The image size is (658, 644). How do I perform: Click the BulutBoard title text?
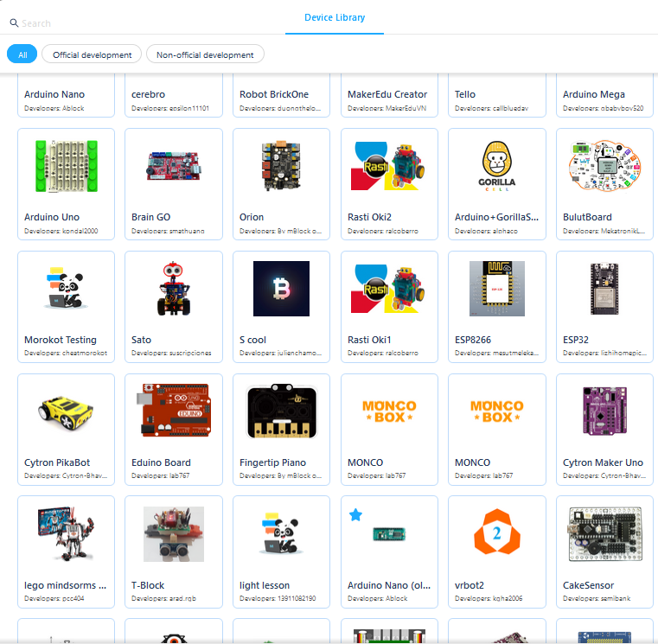(x=587, y=217)
